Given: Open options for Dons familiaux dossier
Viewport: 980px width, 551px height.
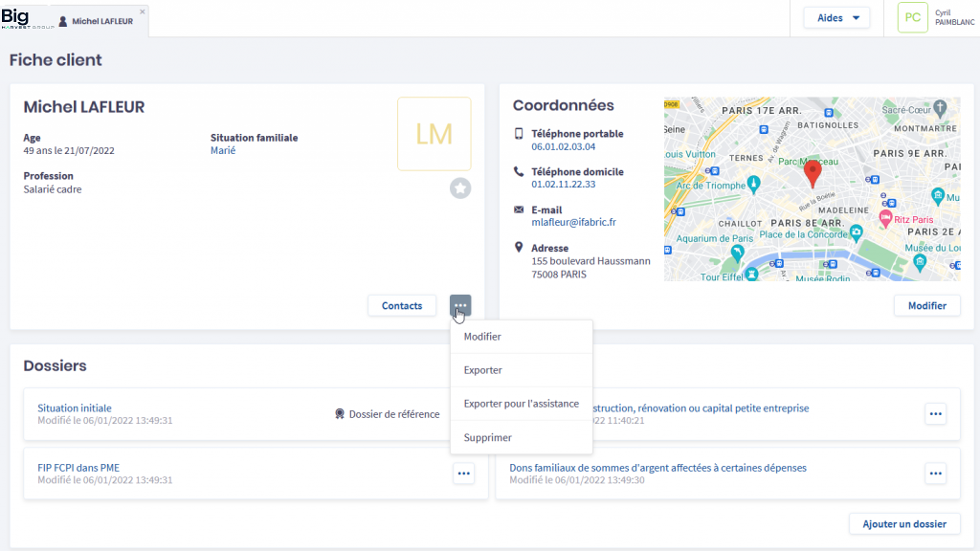Looking at the screenshot, I should (935, 474).
